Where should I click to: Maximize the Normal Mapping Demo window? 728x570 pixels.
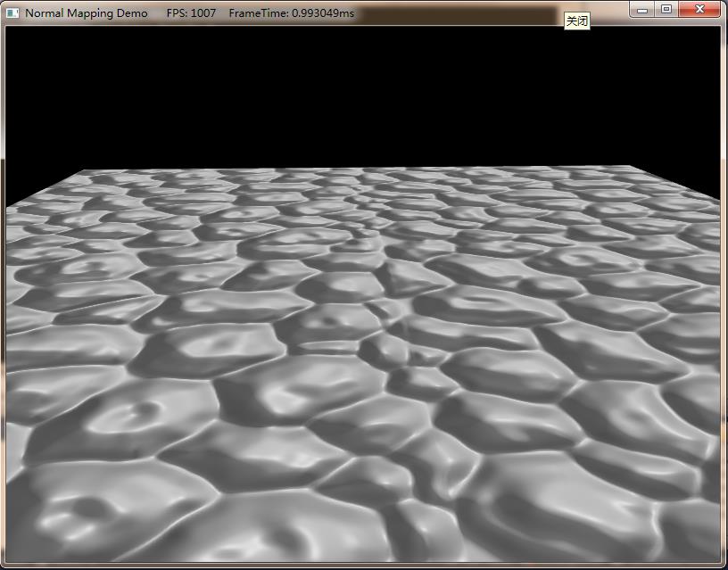coord(666,9)
